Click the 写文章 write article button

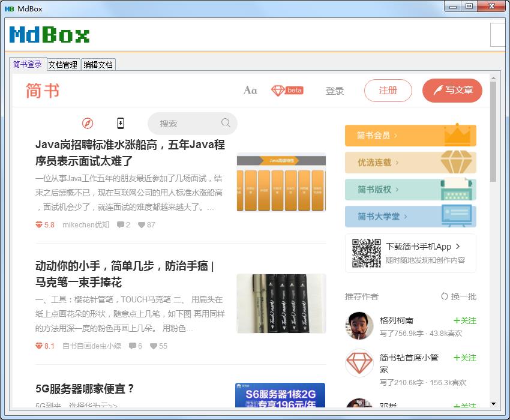point(452,91)
